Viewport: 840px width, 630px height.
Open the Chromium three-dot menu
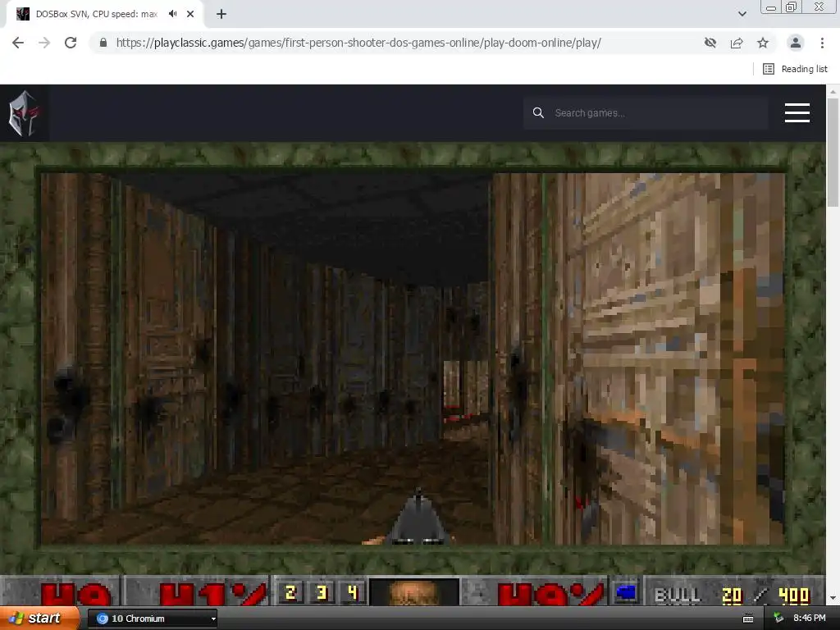(x=822, y=43)
